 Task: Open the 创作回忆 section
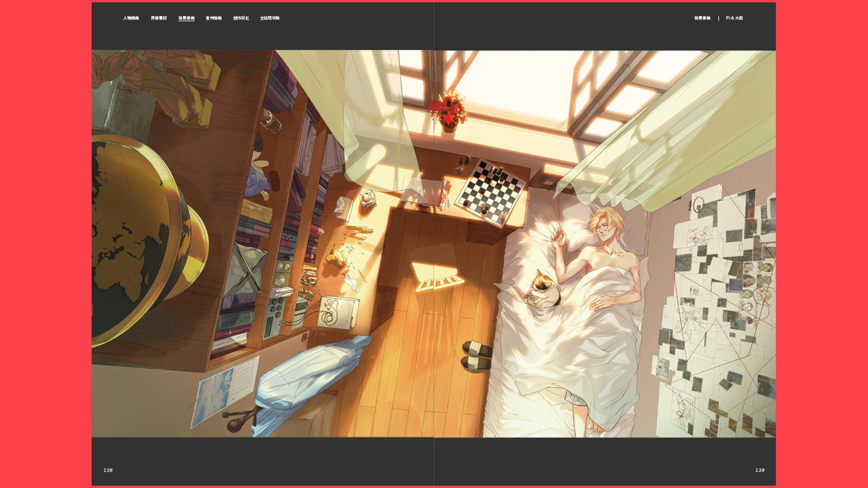click(241, 18)
